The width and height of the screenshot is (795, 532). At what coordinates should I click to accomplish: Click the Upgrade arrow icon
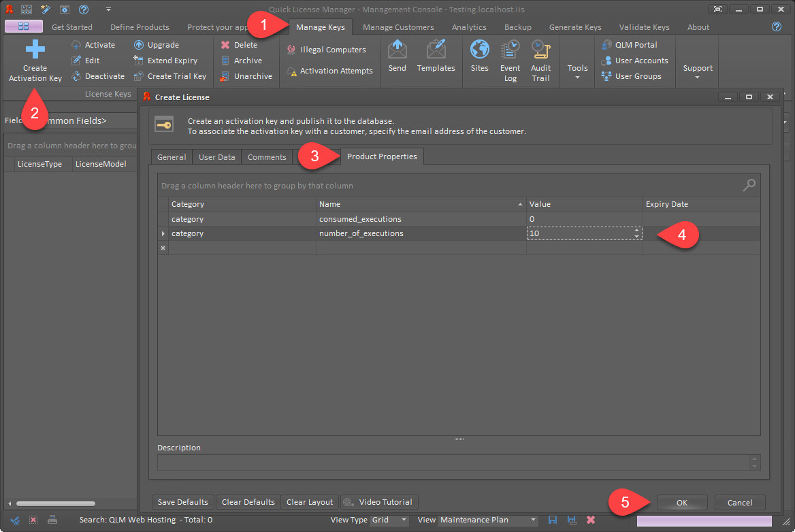(138, 45)
